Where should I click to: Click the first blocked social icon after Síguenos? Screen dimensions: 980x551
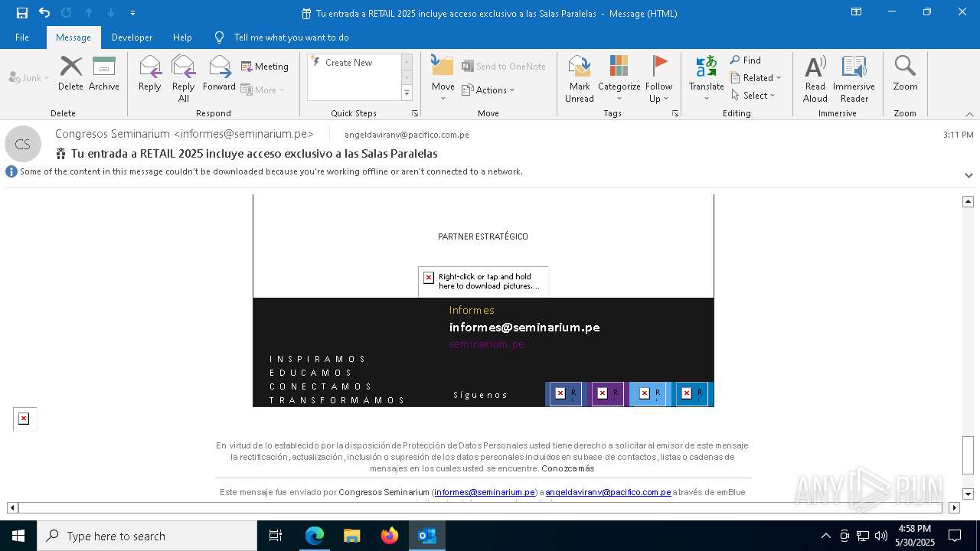coord(566,393)
